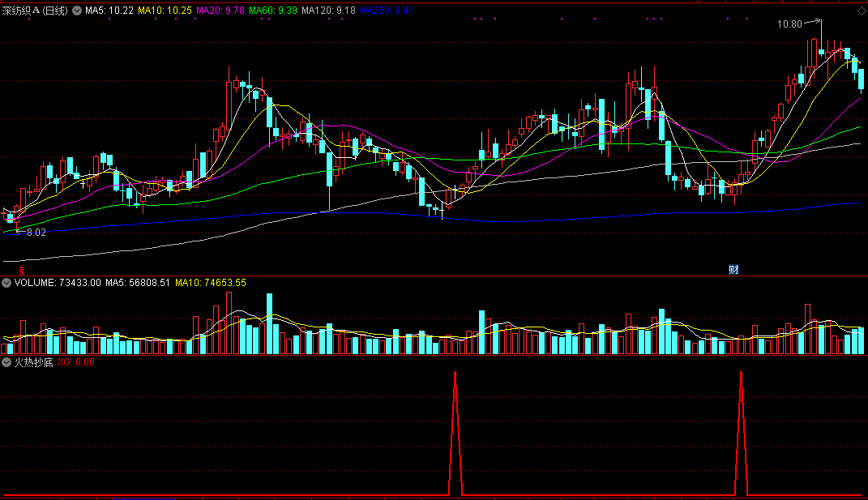Click the MA250: 8.41 label

click(x=387, y=11)
